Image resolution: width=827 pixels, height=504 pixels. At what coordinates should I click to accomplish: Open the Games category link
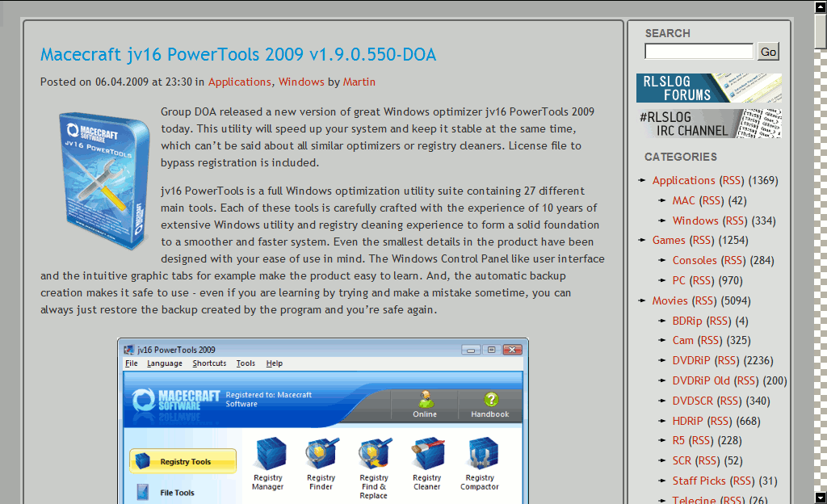[x=668, y=241]
